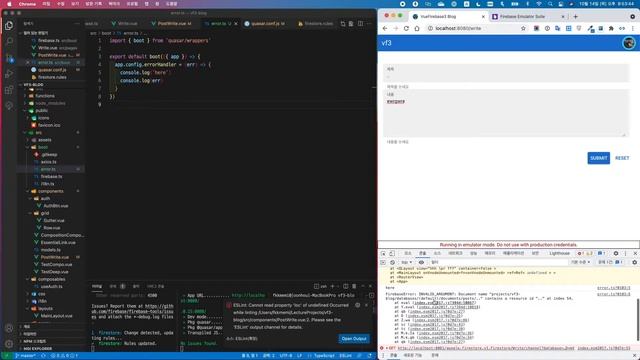Expand the functions folder
This screenshot has width=640, height=360.
click(41, 96)
